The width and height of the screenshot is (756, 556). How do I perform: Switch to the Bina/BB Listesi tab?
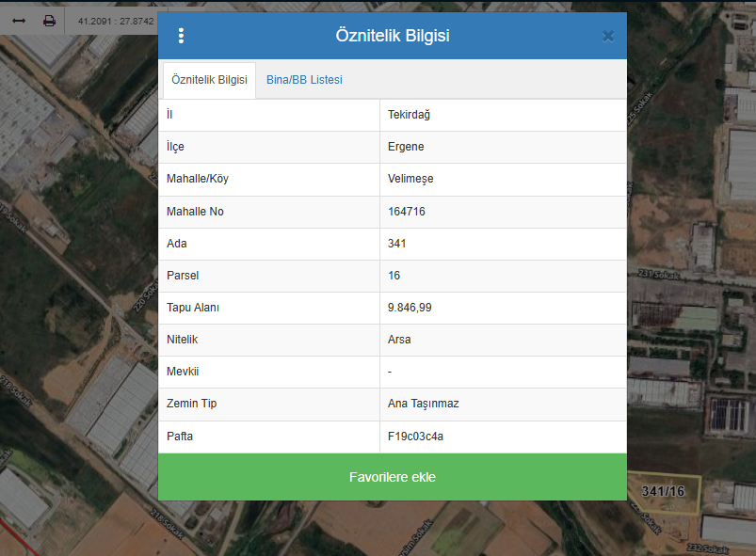pyautogui.click(x=304, y=80)
